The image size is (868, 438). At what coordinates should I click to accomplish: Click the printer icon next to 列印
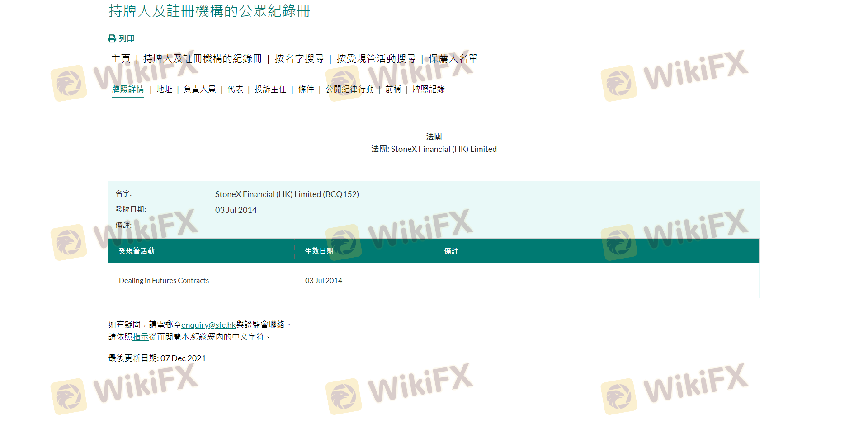pyautogui.click(x=112, y=39)
